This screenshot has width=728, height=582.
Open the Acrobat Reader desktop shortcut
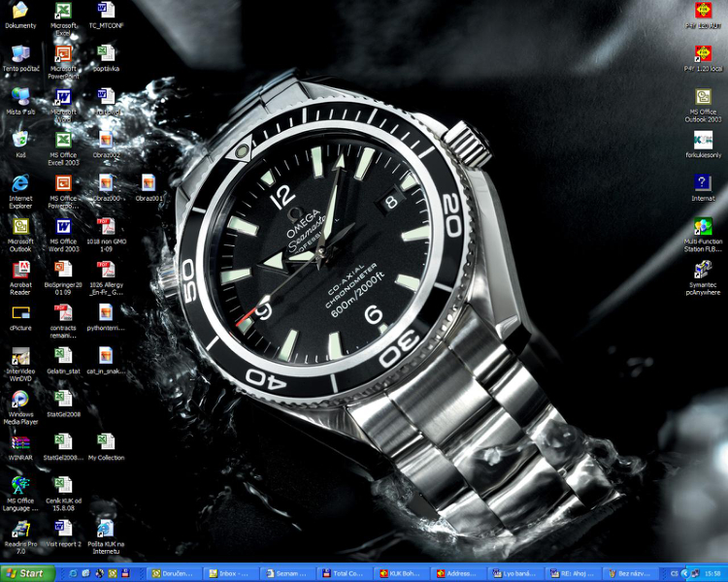click(20, 269)
